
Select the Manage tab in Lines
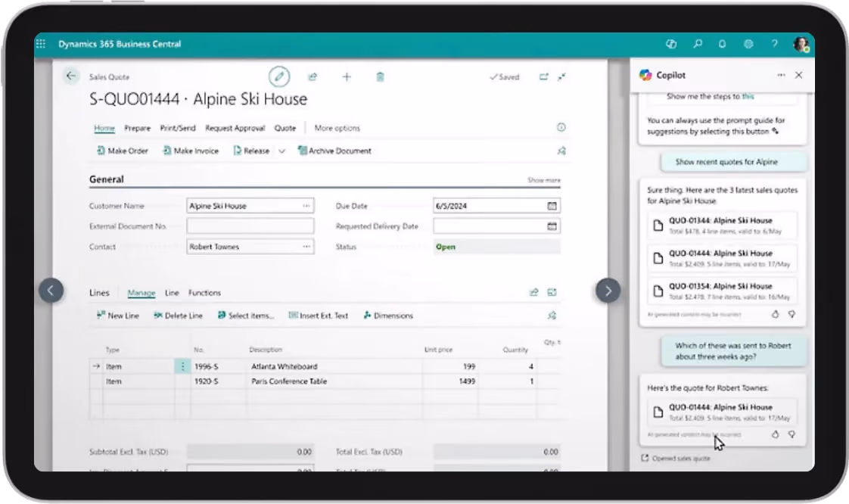point(141,293)
